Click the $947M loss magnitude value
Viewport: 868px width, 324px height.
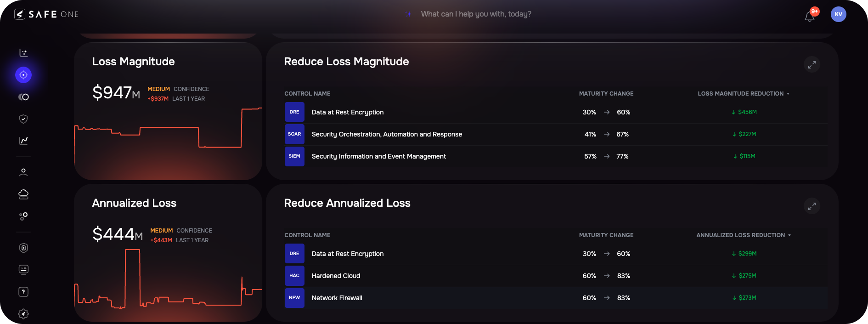point(116,92)
